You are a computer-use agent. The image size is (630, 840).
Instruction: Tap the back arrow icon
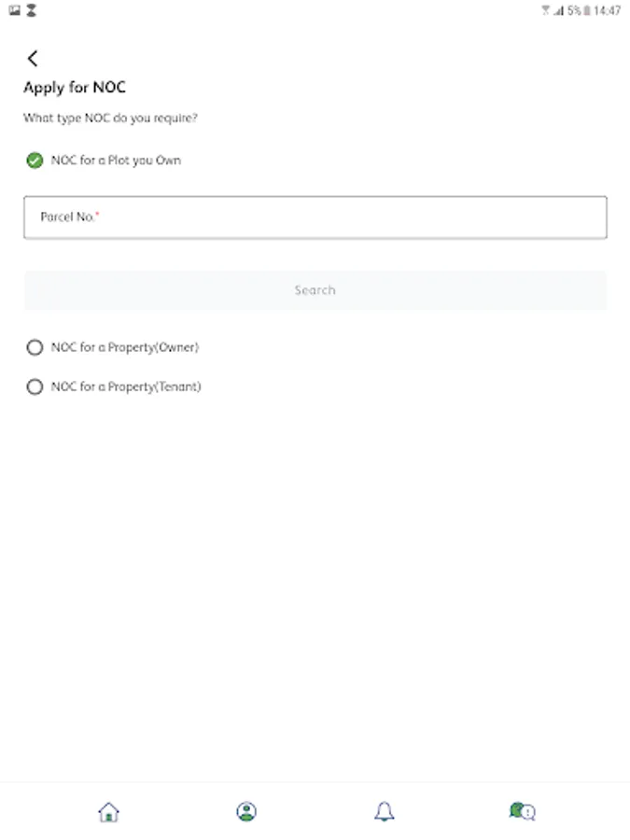[x=33, y=59]
